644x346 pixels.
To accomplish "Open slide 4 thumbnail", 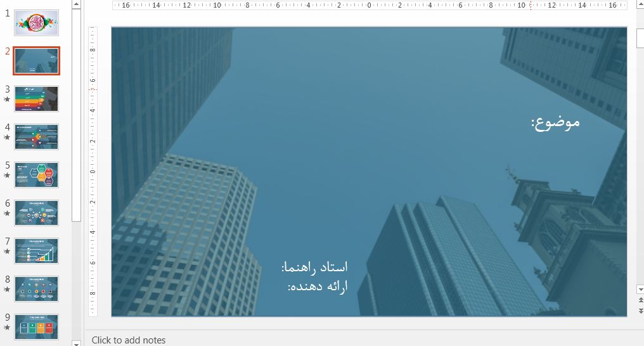I will (x=37, y=137).
